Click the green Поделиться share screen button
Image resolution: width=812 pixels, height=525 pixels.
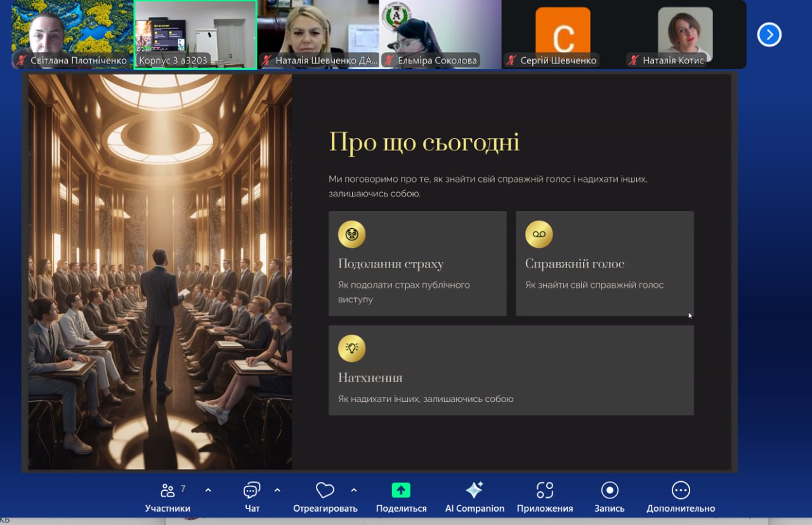point(401,496)
